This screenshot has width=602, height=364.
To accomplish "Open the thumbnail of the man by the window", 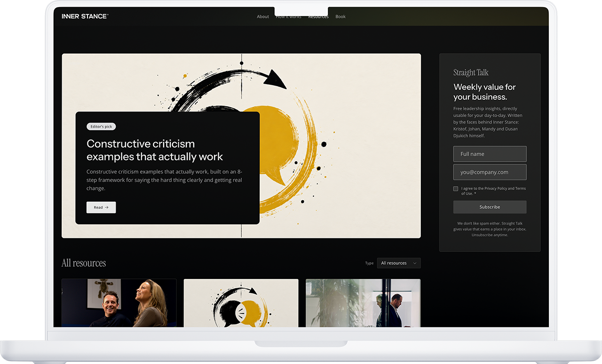I will tap(363, 303).
